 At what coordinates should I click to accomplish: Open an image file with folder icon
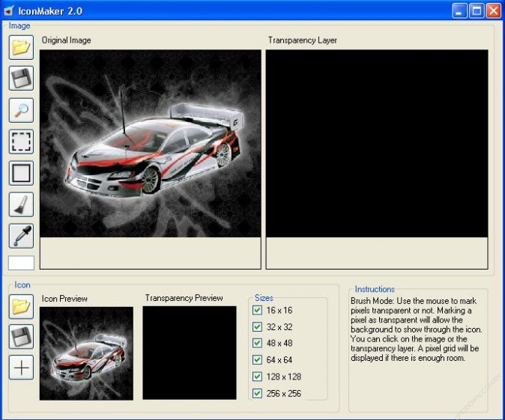[21, 47]
